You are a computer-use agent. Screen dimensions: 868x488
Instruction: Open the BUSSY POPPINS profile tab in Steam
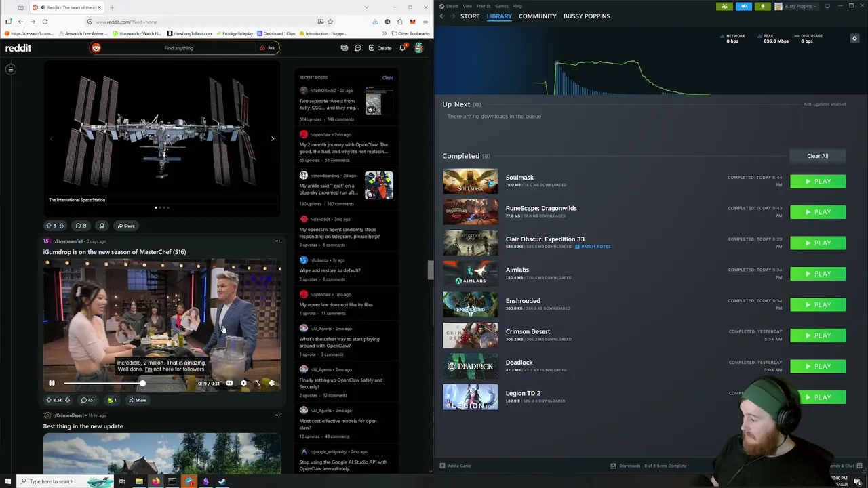tap(587, 16)
